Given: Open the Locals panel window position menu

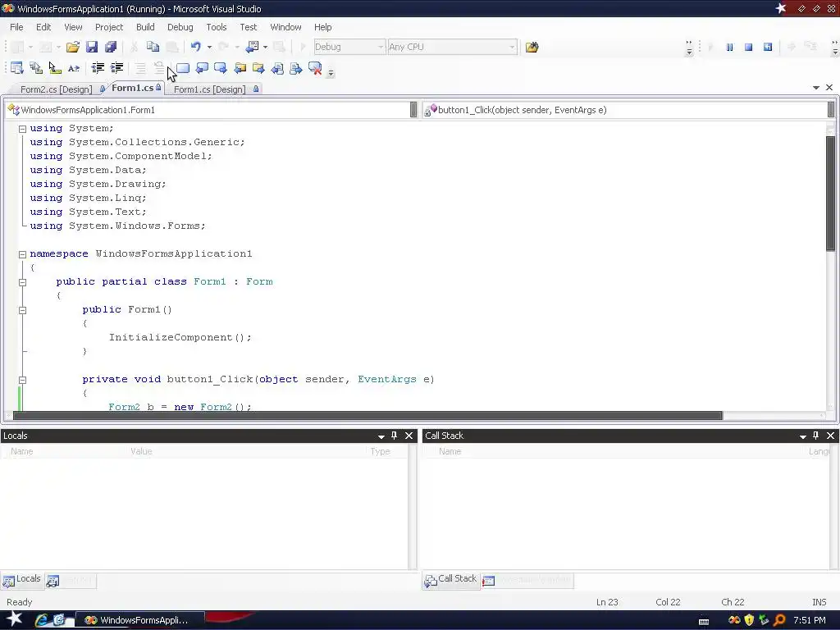Looking at the screenshot, I should pyautogui.click(x=381, y=436).
